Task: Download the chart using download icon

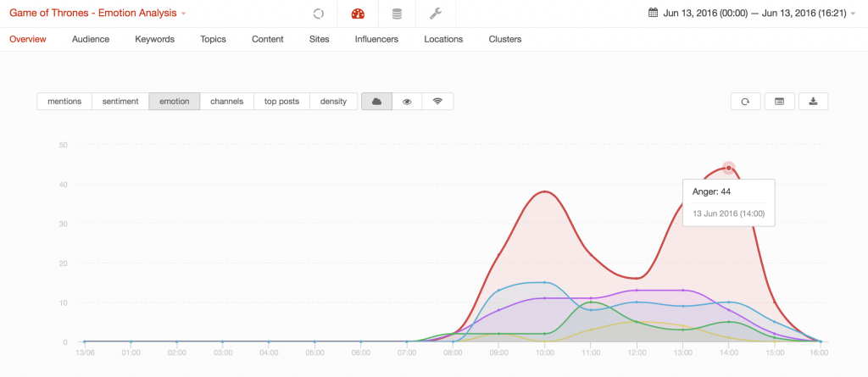Action: click(813, 101)
